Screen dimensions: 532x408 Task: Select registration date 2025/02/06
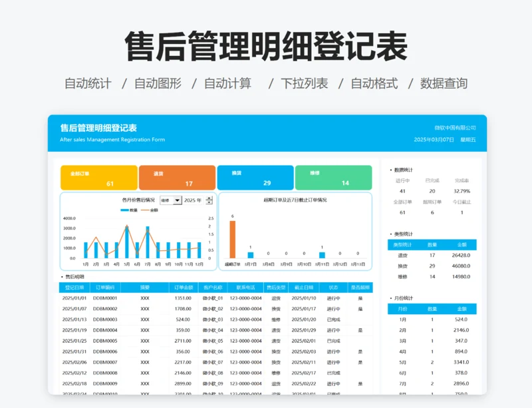pyautogui.click(x=74, y=362)
